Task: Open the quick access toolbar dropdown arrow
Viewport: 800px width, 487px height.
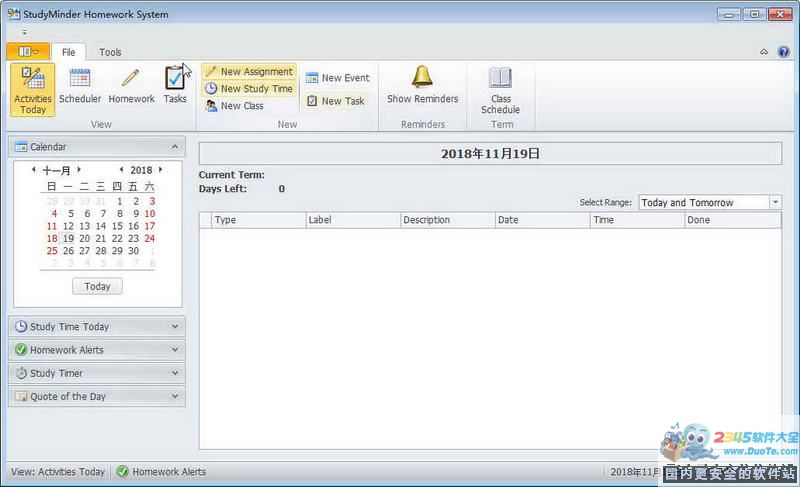Action: (x=24, y=32)
